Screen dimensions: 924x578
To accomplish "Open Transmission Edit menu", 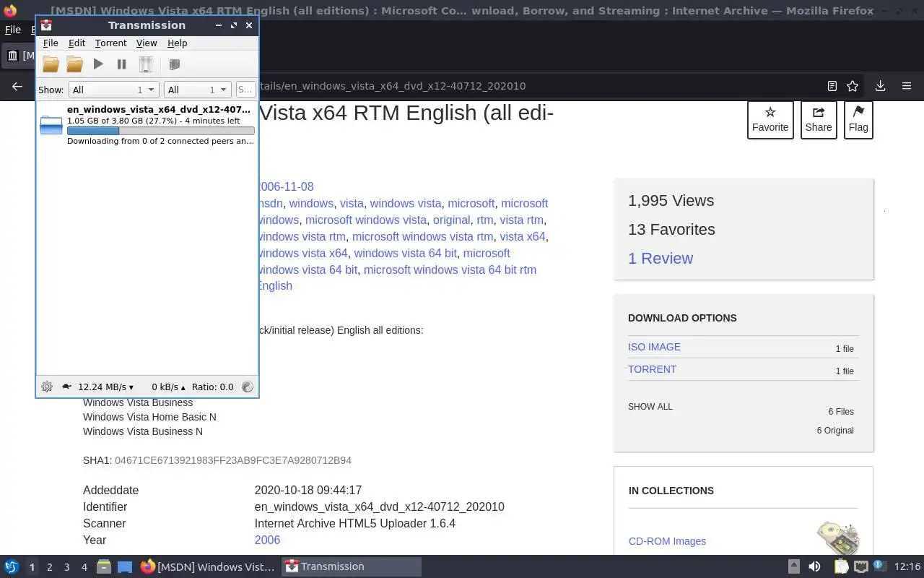I will tap(77, 43).
